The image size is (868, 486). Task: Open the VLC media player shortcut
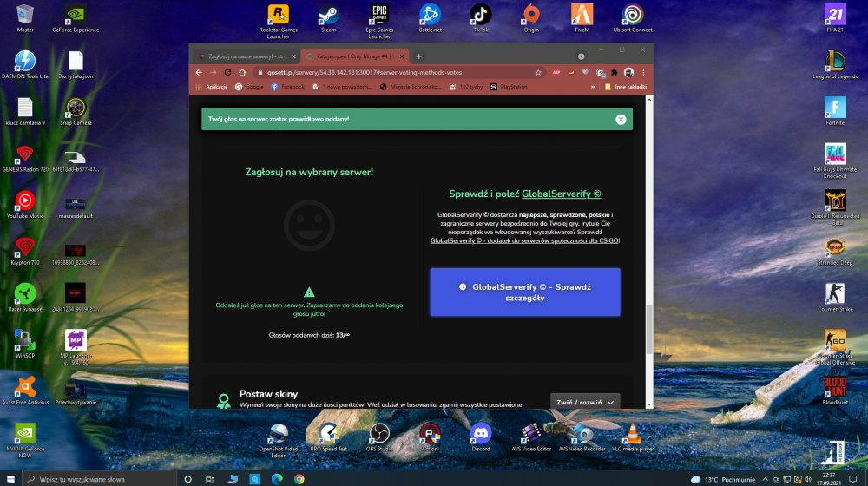[633, 438]
